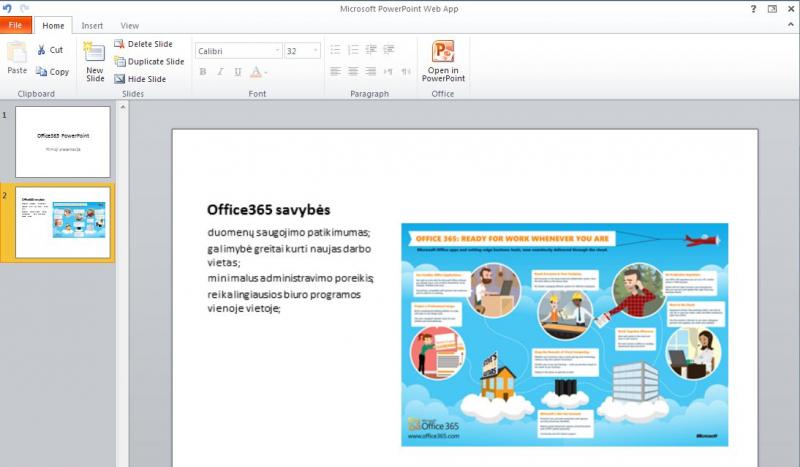
Task: Toggle italic formatting
Action: click(x=220, y=72)
